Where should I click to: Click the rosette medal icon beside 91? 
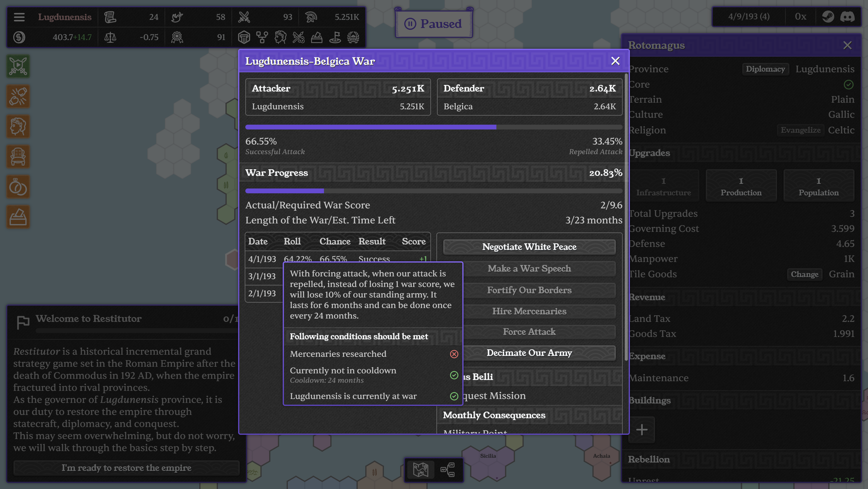click(177, 37)
